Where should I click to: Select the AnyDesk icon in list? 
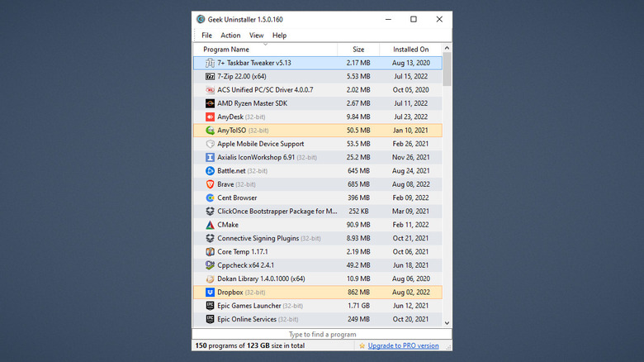(210, 117)
